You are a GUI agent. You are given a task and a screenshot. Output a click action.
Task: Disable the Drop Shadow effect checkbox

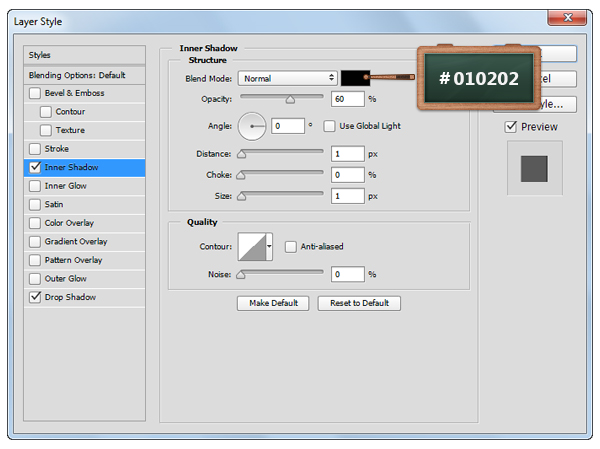click(36, 297)
